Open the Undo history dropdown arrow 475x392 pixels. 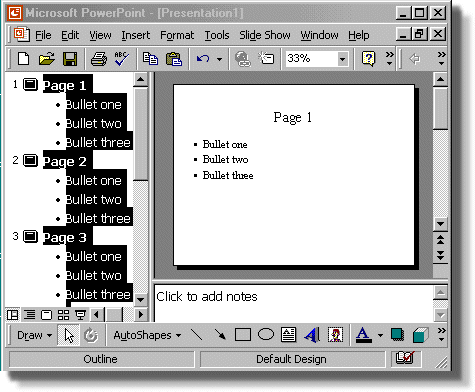[x=219, y=59]
